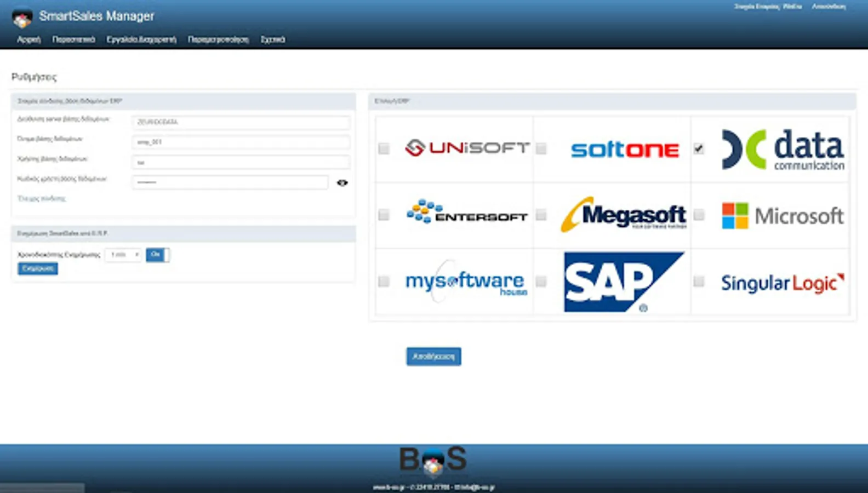
Task: Open the Παραμετροποίηση menu
Action: [x=218, y=39]
